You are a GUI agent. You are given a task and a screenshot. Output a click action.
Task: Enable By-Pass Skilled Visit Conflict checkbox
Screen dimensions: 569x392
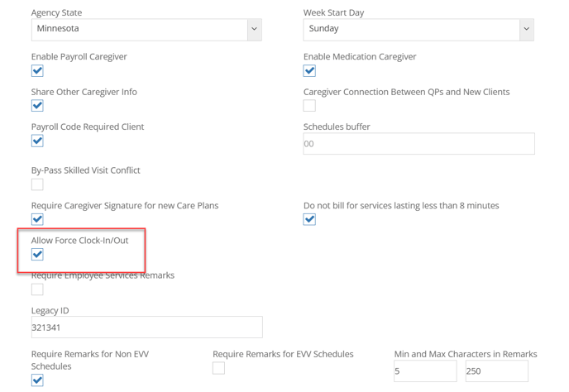pos(37,184)
